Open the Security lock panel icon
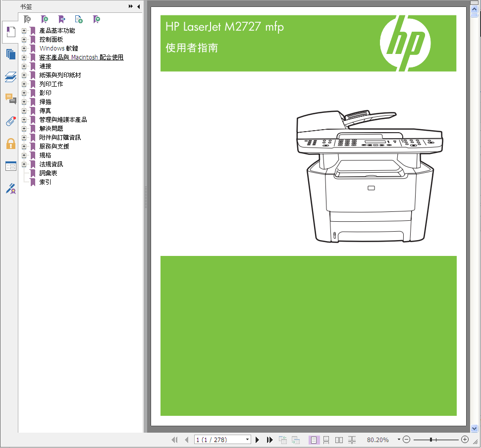This screenshot has width=481, height=448. coord(11,144)
